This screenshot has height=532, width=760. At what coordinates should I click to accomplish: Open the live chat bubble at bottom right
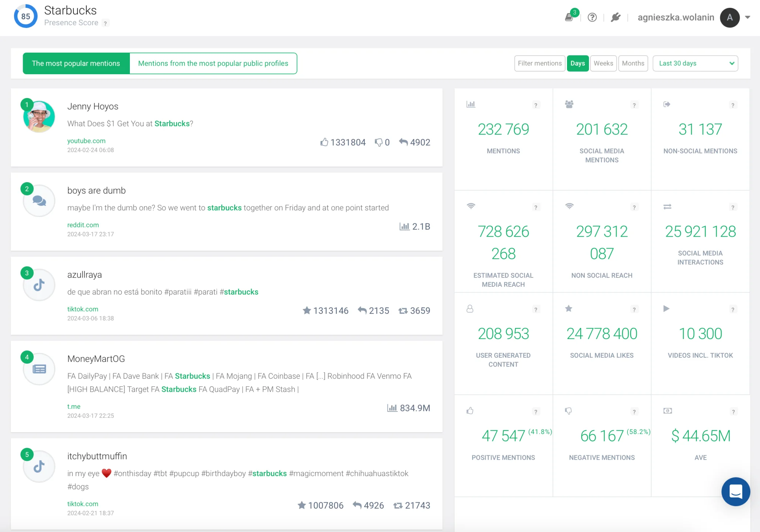point(736,492)
